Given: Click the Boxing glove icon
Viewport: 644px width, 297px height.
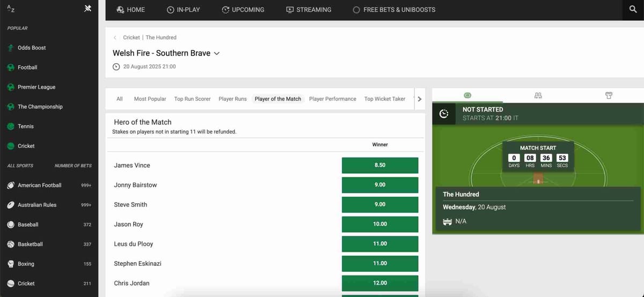Looking at the screenshot, I should pos(11,264).
